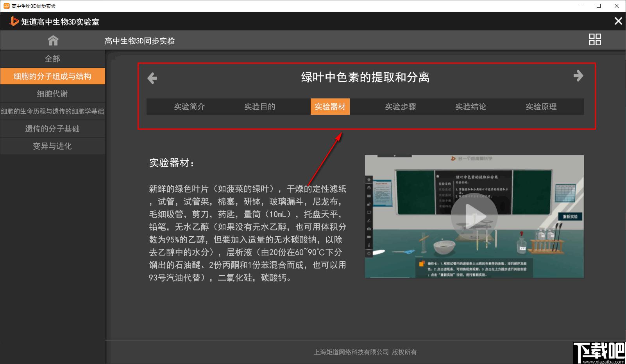Choose 遗传的分子基础 in sidebar

click(53, 129)
